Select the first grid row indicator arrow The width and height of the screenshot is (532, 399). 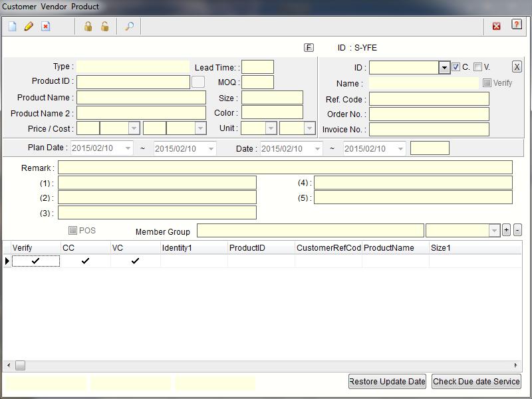7,261
